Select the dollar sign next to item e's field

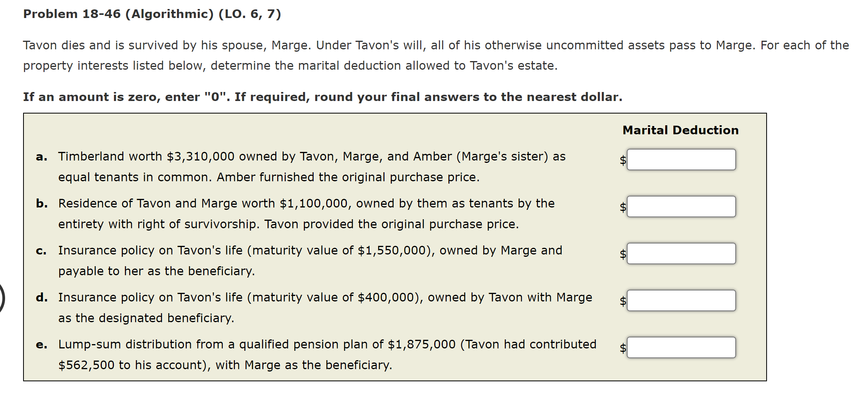[x=623, y=348]
